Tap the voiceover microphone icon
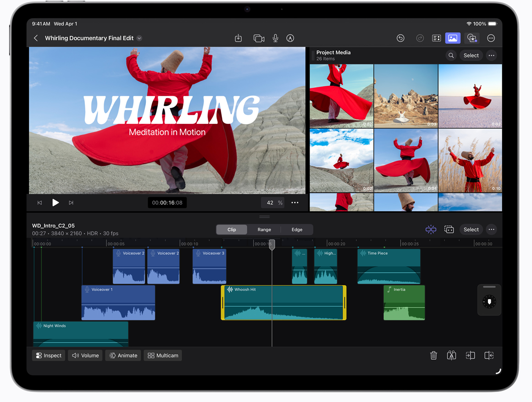 point(275,39)
